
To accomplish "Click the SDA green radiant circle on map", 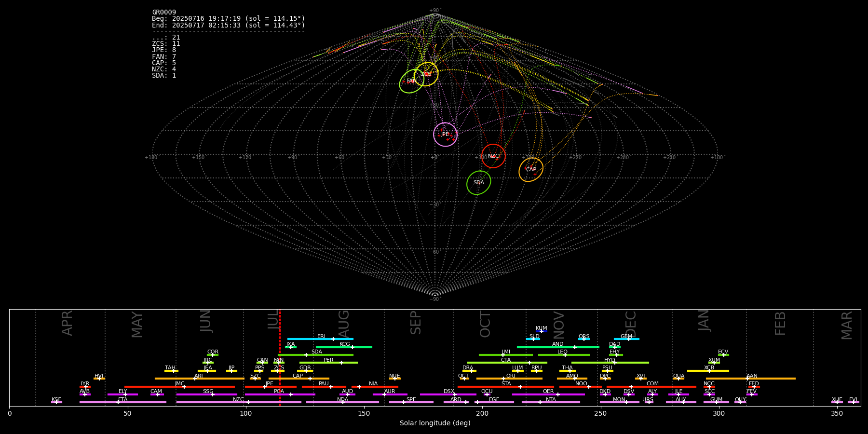I will click(x=479, y=183).
